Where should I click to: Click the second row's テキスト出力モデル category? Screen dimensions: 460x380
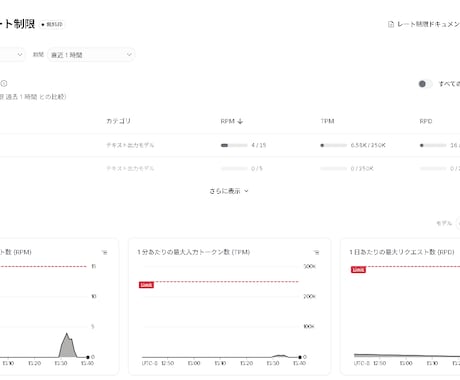pos(130,169)
